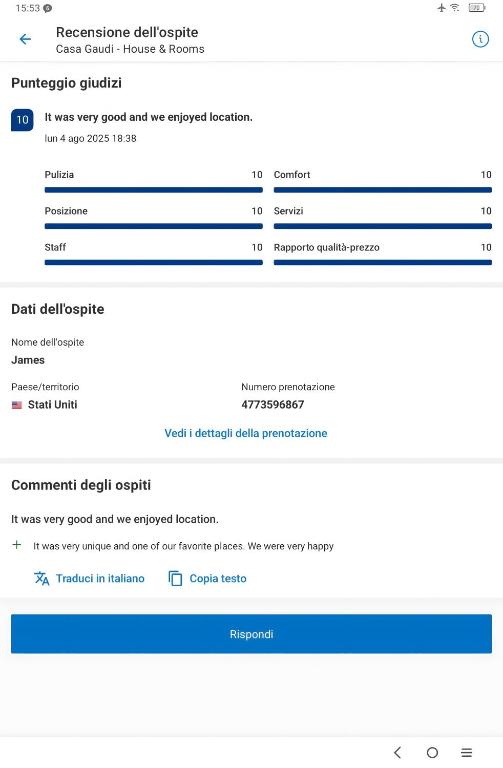The image size is (503, 768).
Task: Select Traduci in italiano
Action: [100, 578]
